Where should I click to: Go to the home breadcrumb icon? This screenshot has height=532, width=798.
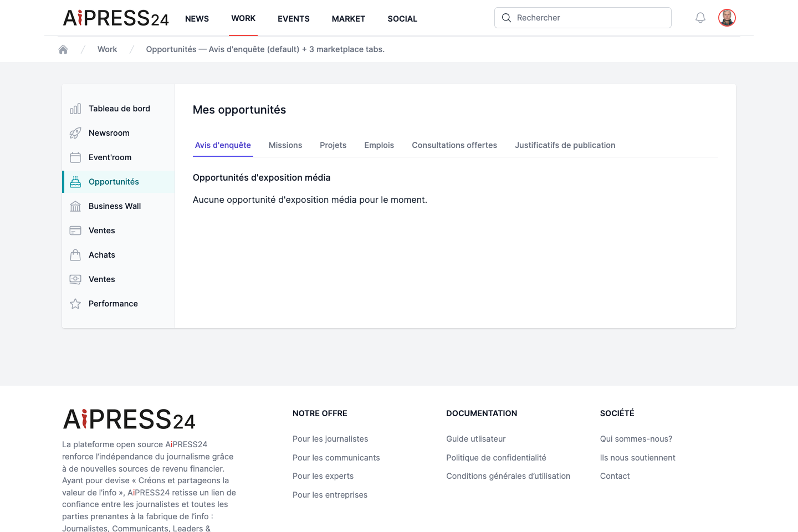click(63, 49)
